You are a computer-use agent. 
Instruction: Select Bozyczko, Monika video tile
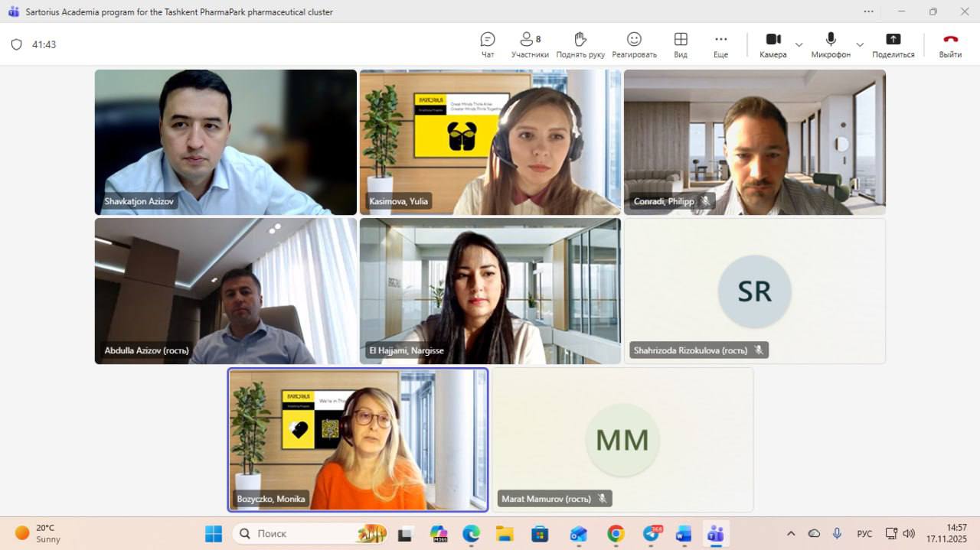click(358, 440)
